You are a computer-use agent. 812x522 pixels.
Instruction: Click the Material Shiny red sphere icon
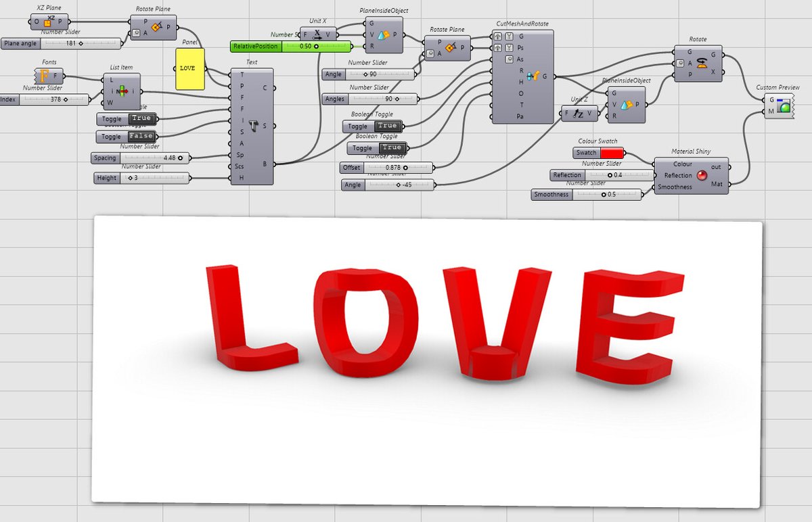click(x=702, y=175)
